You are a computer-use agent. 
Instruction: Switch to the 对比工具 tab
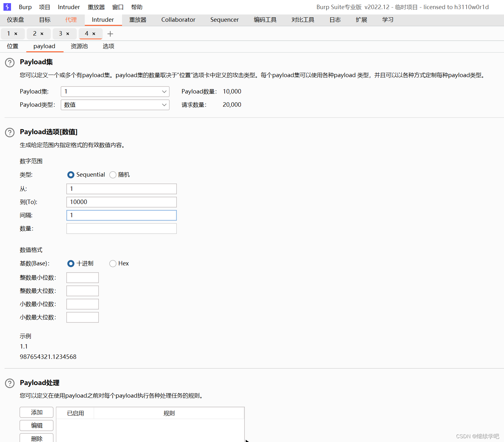303,20
